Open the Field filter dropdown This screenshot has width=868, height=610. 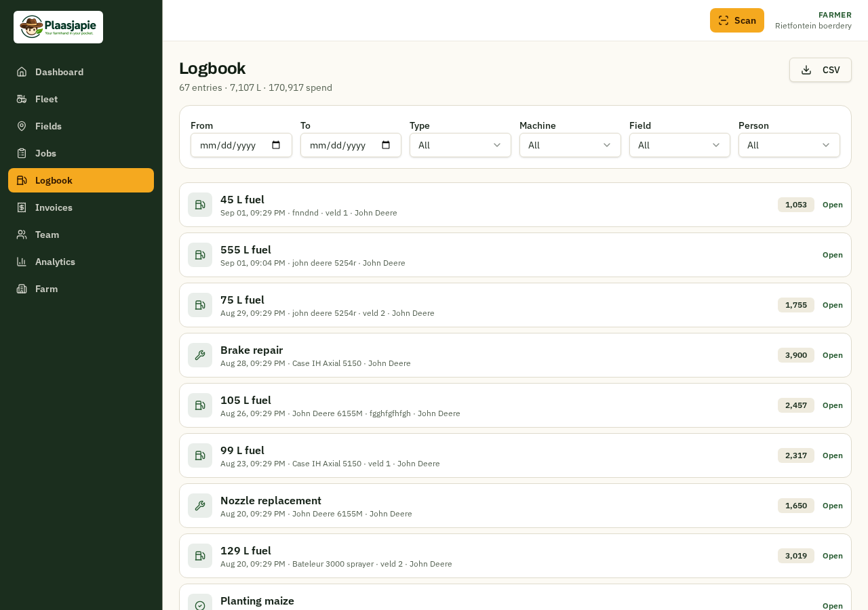click(x=679, y=145)
